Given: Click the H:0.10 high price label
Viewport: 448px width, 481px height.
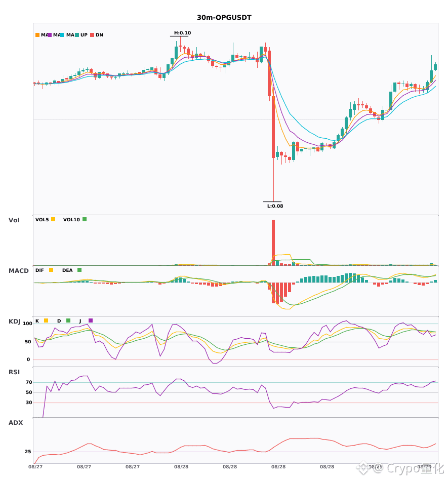Looking at the screenshot, I should [x=182, y=33].
